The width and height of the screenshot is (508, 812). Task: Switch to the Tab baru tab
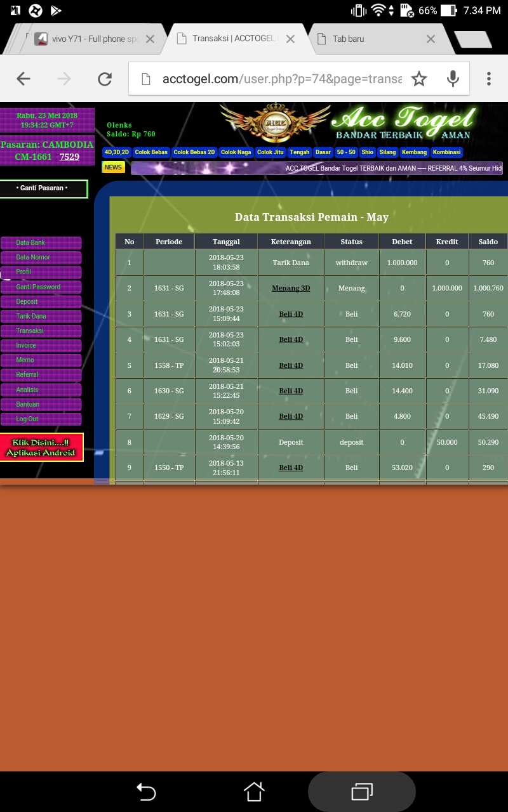(375, 39)
